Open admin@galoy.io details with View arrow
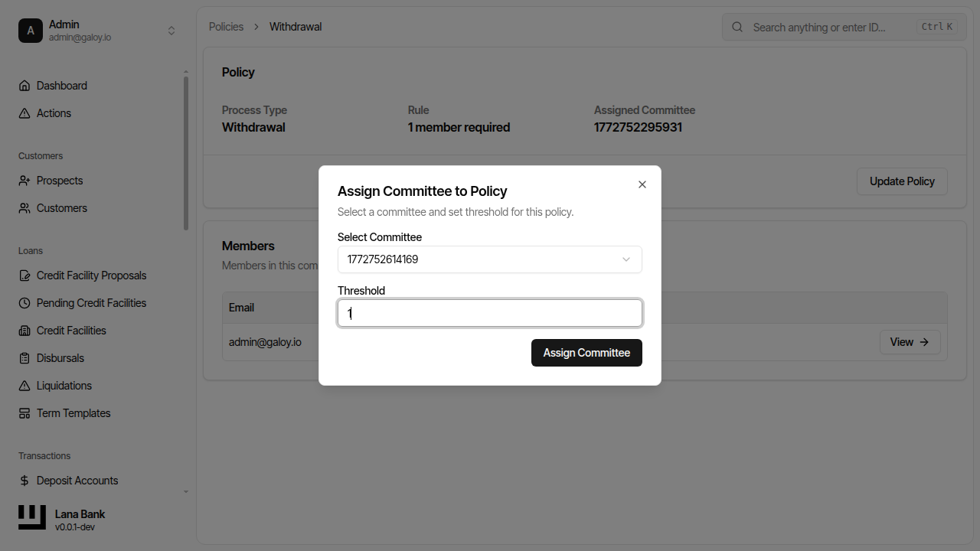 click(910, 342)
